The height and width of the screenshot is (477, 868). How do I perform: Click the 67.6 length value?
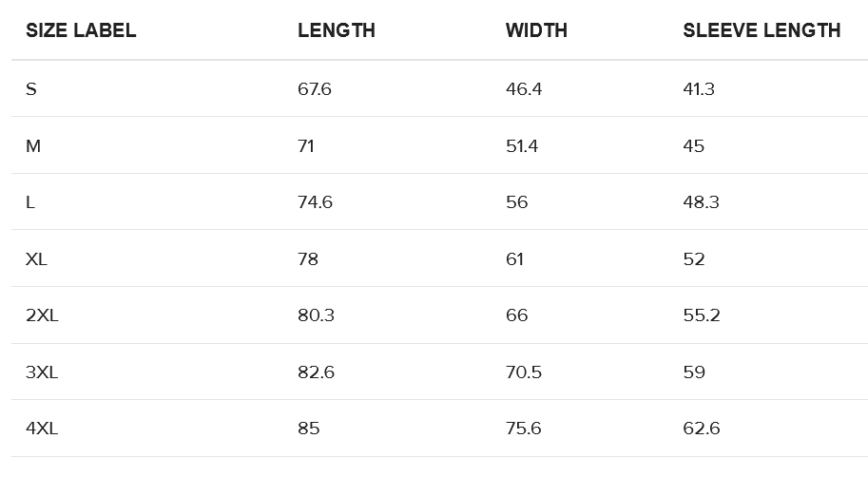tap(315, 89)
